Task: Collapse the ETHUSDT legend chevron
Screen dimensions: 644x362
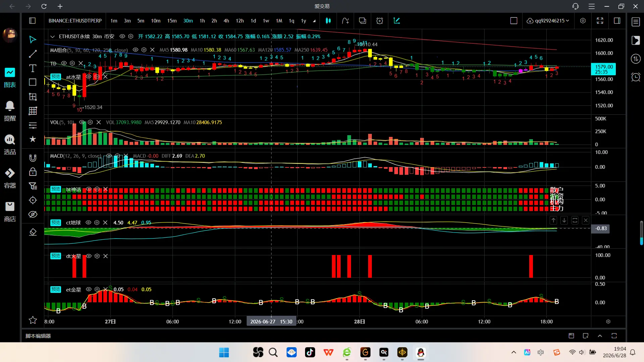Action: click(x=52, y=37)
